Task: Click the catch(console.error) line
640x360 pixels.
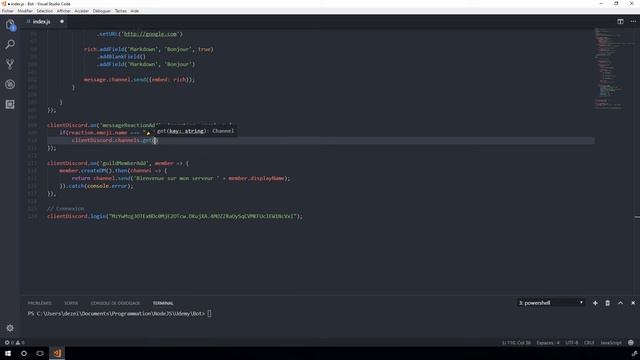Action: click(96, 186)
